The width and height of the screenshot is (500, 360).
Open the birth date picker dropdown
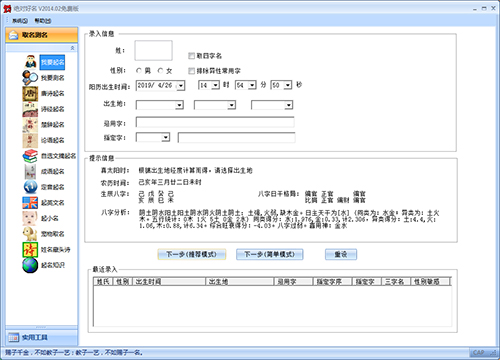181,86
